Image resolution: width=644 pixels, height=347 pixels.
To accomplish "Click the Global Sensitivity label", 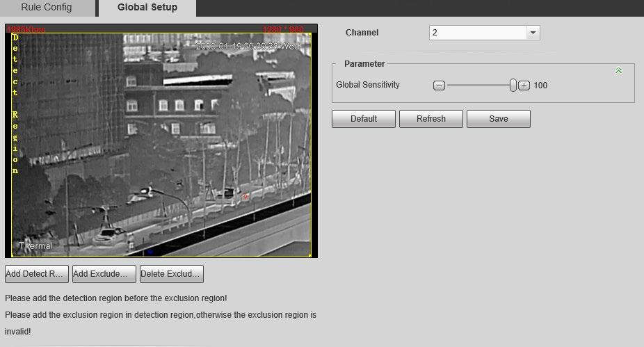I will pyautogui.click(x=368, y=85).
